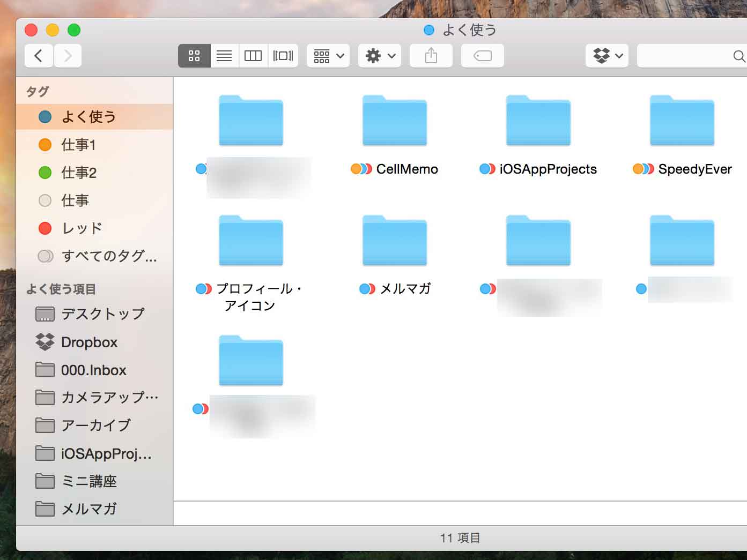Image resolution: width=747 pixels, height=560 pixels.
Task: Open カメラアップ… folder in sidebar
Action: tap(95, 398)
